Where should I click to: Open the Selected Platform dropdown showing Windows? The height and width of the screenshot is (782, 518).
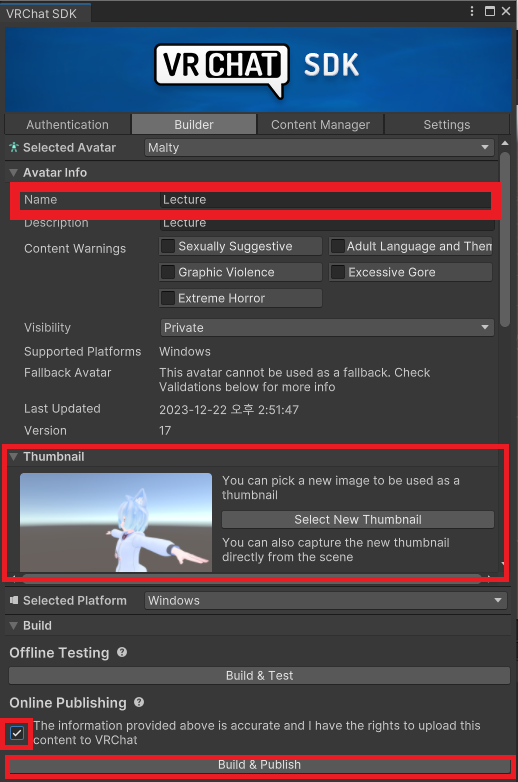[x=326, y=600]
